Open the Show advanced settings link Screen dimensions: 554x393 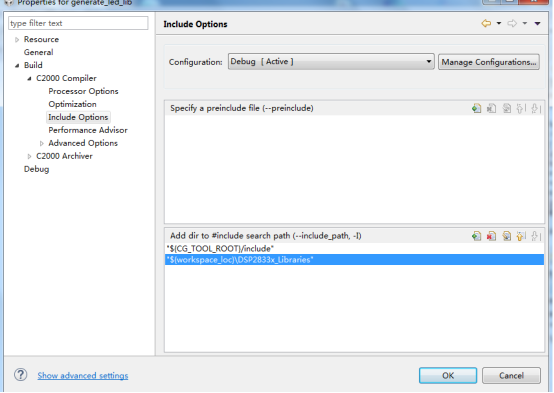83,375
